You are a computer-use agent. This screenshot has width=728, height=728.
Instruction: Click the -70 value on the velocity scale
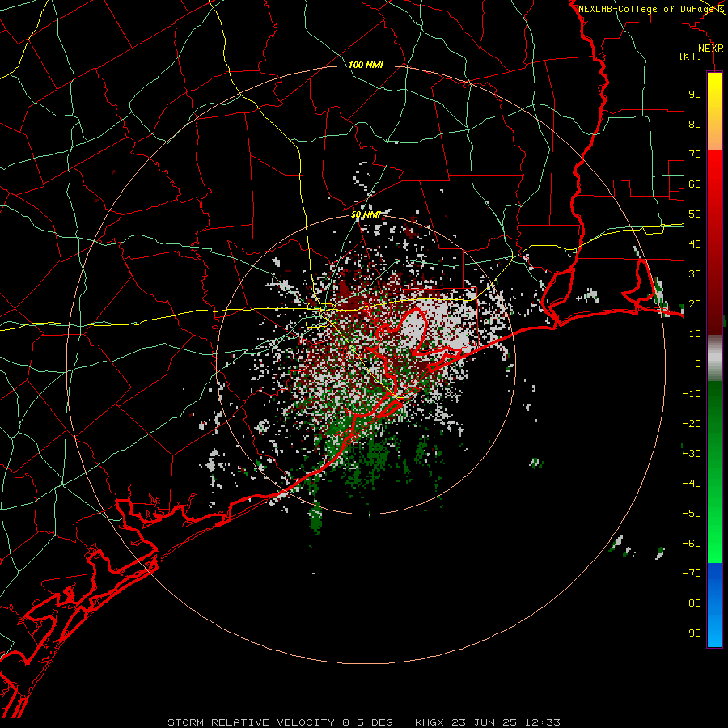point(692,573)
